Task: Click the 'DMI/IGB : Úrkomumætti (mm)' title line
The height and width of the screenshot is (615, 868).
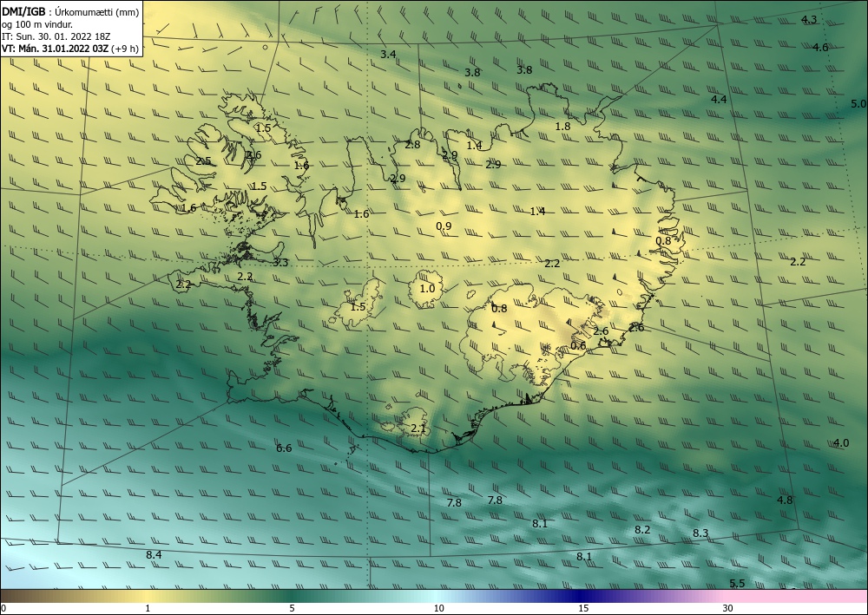Action: [x=70, y=11]
